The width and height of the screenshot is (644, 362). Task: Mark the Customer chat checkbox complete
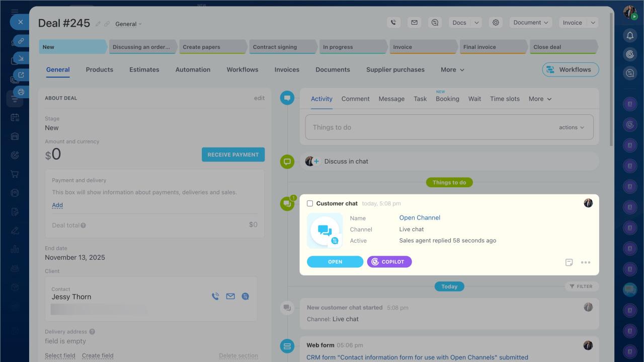click(310, 203)
